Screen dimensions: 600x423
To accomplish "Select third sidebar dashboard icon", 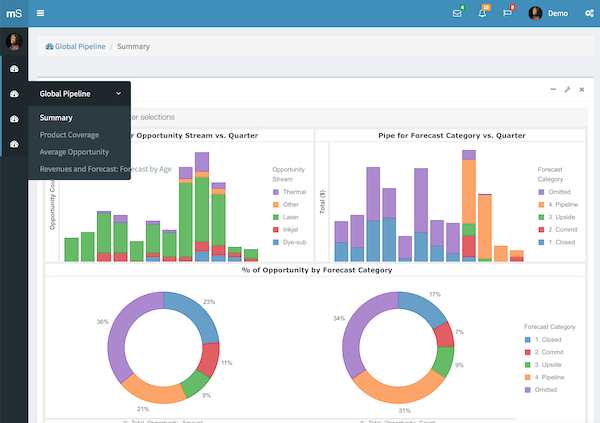I will pos(14,119).
